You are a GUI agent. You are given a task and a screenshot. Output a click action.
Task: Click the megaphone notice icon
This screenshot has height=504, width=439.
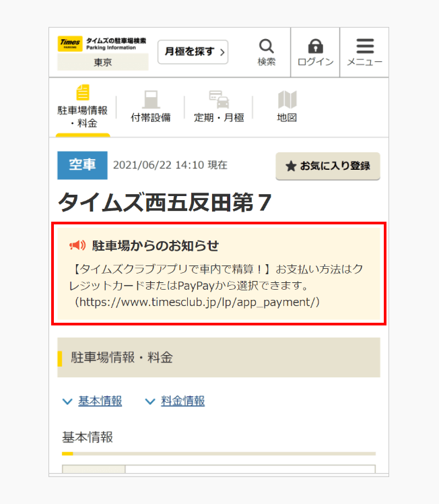point(77,245)
